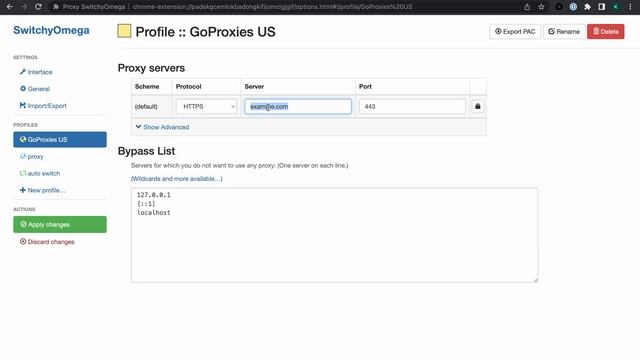Click the green profile avatar icon

click(x=616, y=7)
